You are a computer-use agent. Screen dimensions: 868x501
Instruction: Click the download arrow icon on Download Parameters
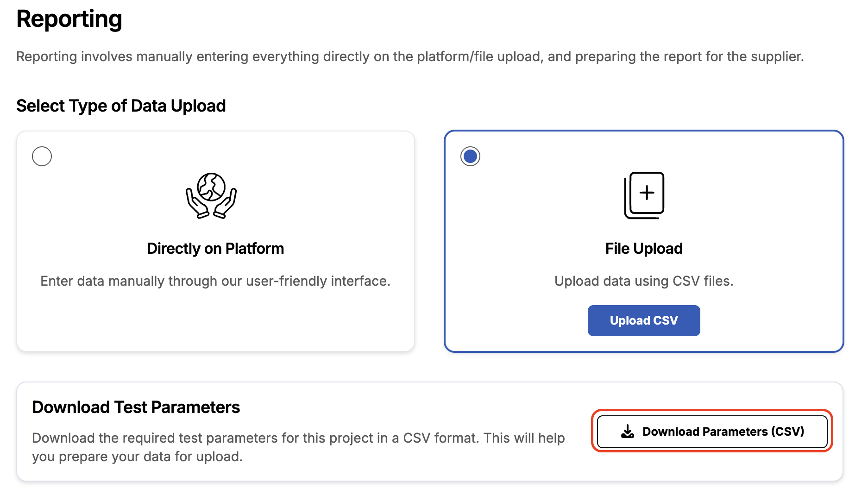tap(628, 432)
